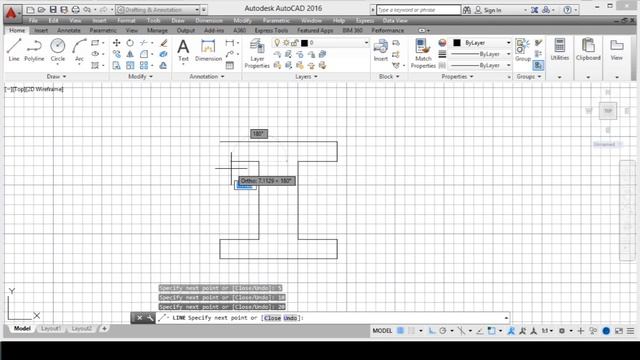Open the Clipboard panel

point(588,50)
